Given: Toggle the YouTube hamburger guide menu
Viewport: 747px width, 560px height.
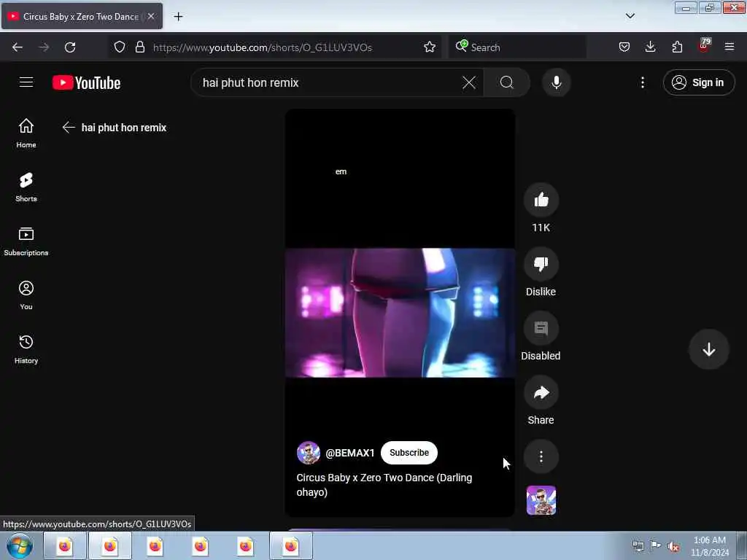Looking at the screenshot, I should (x=26, y=82).
